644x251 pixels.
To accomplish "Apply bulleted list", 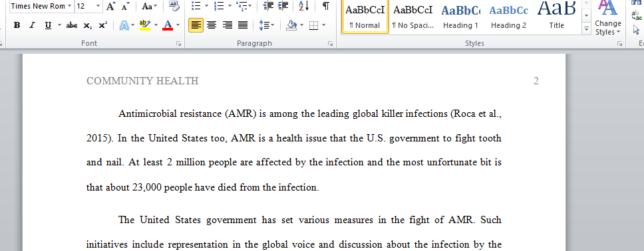I will click(x=196, y=6).
